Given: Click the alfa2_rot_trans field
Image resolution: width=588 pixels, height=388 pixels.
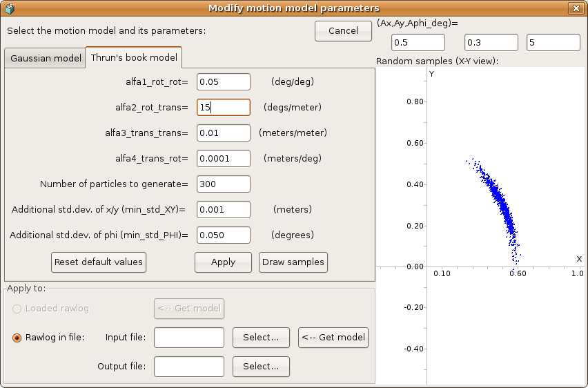Looking at the screenshot, I should coord(223,108).
